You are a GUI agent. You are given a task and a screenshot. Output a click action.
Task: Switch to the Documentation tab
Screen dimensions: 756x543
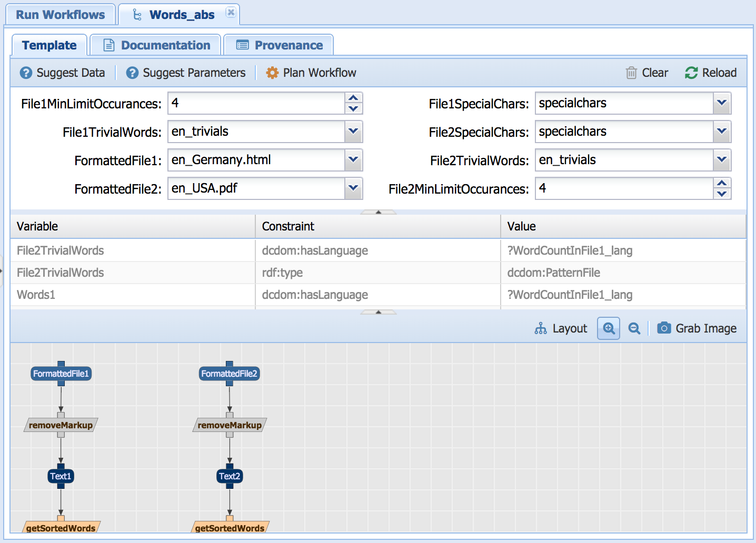coord(156,45)
